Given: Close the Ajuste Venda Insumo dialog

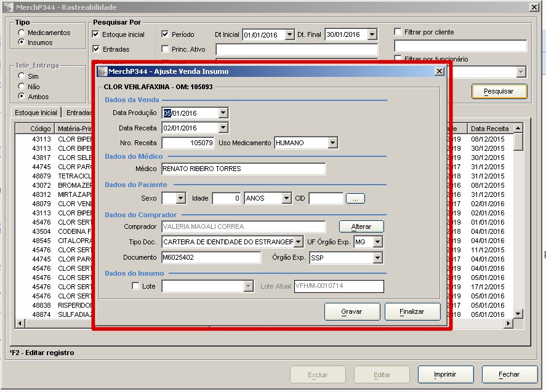Looking at the screenshot, I should [x=439, y=71].
